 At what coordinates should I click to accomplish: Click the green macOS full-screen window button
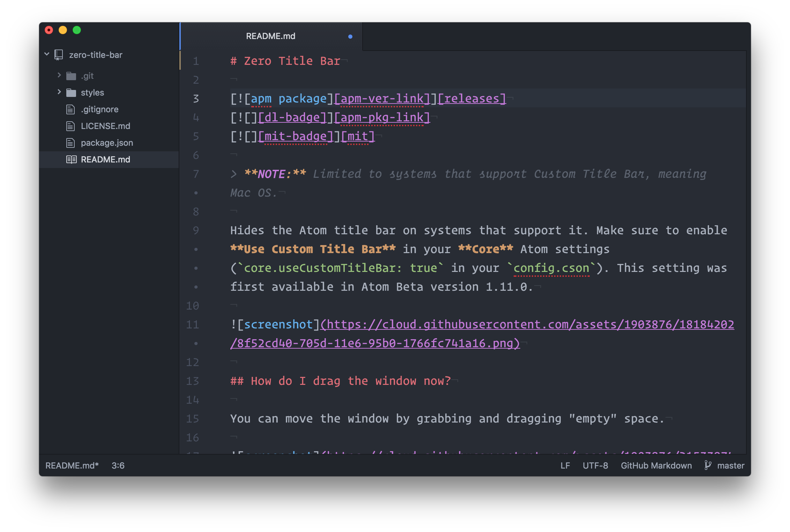click(77, 30)
